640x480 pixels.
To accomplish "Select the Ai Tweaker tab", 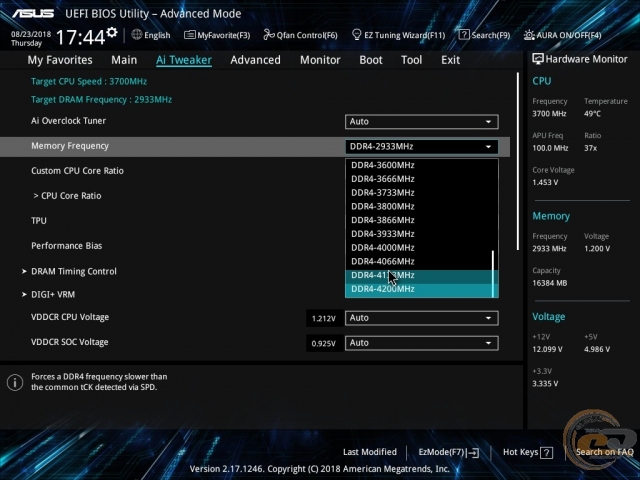I will click(184, 60).
